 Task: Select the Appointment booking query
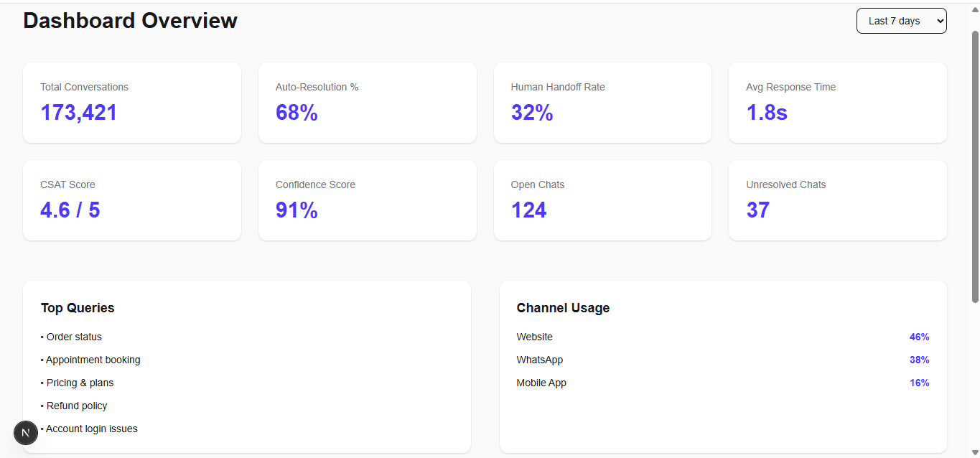tap(93, 360)
